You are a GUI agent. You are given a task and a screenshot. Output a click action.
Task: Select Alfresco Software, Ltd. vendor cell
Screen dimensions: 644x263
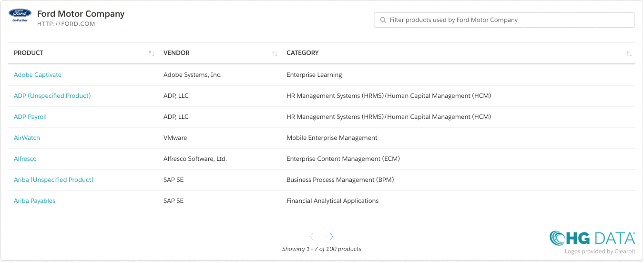tap(195, 158)
